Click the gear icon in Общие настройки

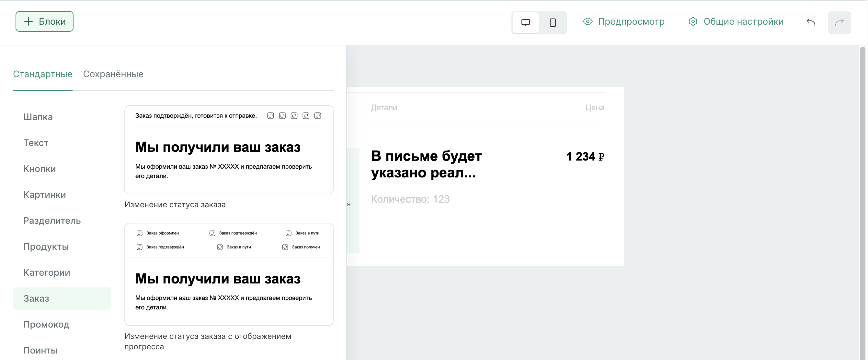693,22
